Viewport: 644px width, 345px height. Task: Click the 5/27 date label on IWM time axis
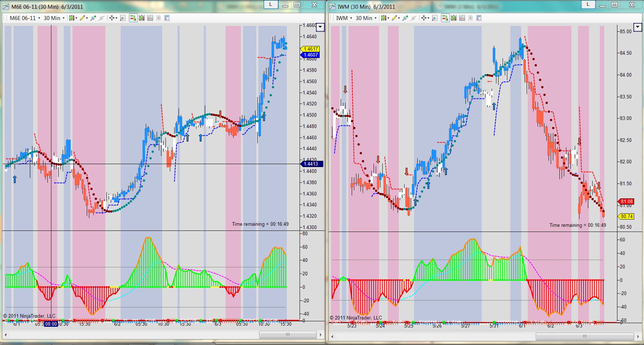coord(465,326)
